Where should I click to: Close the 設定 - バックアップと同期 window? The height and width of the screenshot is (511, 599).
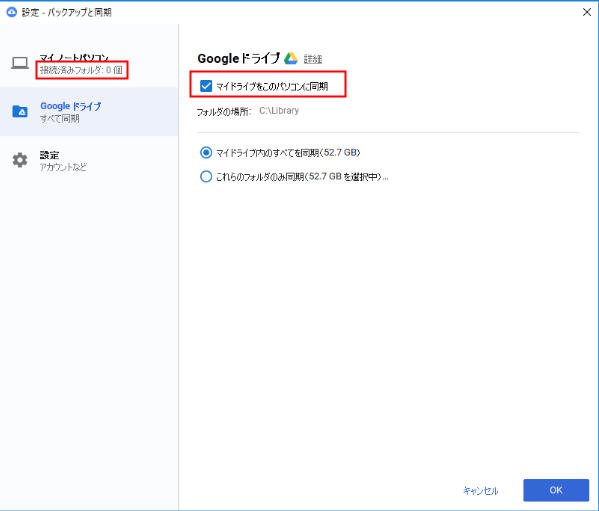tap(587, 12)
